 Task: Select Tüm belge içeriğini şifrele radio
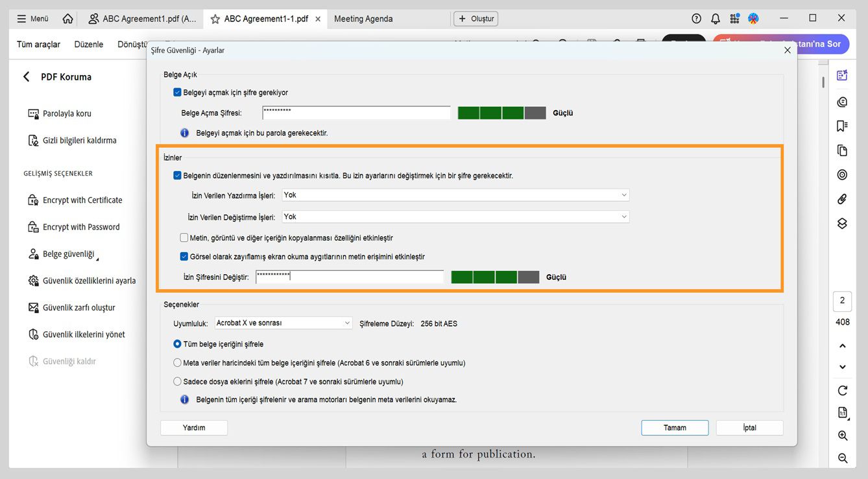177,344
